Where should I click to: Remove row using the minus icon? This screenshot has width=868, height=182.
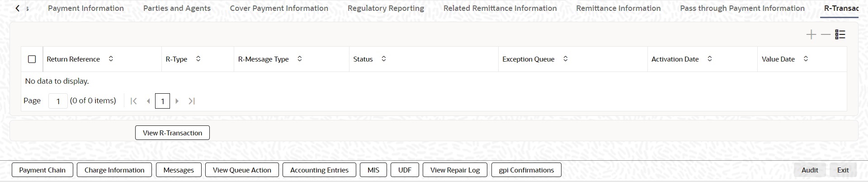pyautogui.click(x=826, y=34)
